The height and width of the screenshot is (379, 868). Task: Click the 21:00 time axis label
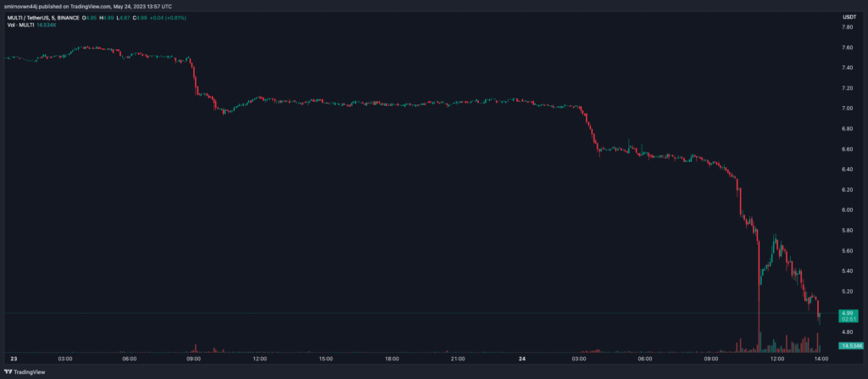coord(457,359)
